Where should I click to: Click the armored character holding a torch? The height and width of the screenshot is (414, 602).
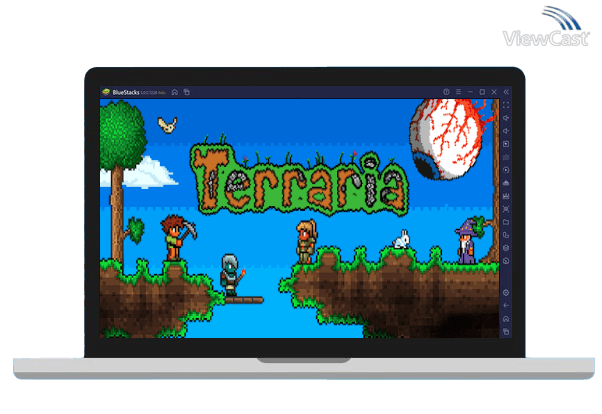[x=232, y=275]
